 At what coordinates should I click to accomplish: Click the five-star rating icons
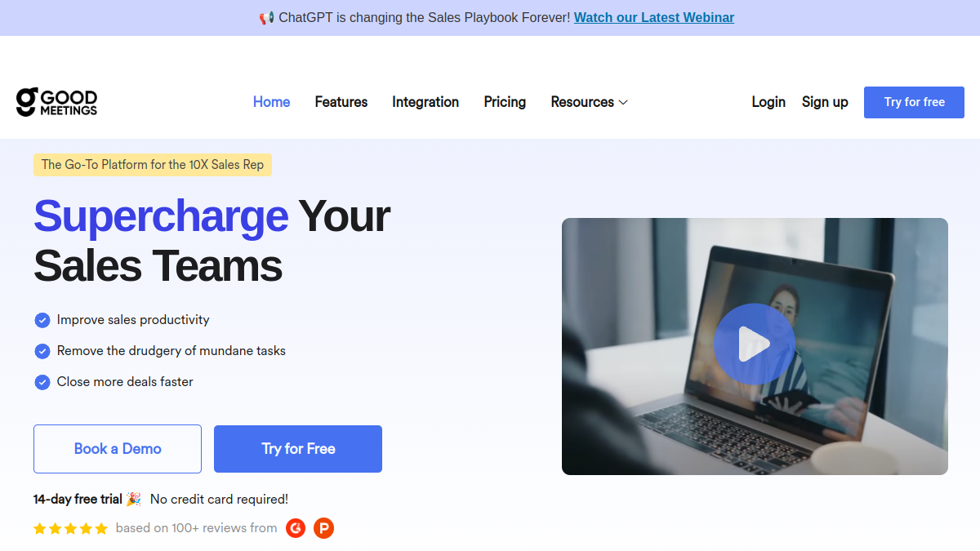point(70,529)
